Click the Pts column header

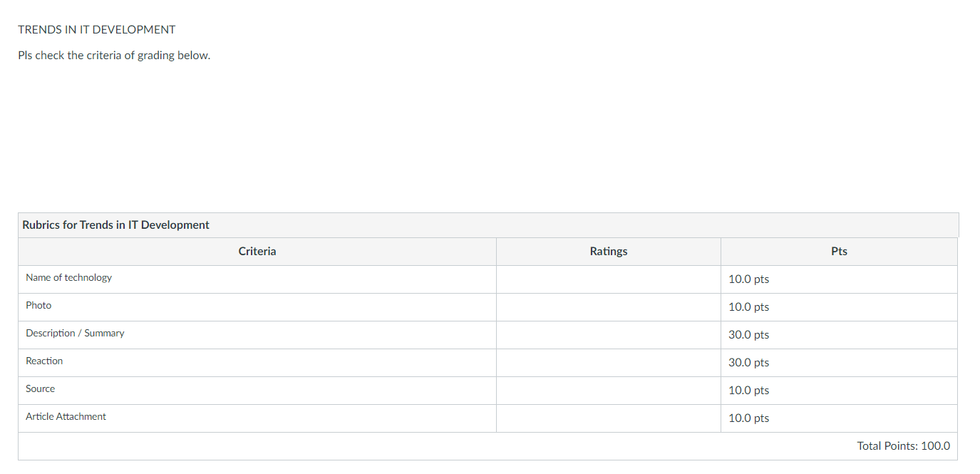coord(839,251)
